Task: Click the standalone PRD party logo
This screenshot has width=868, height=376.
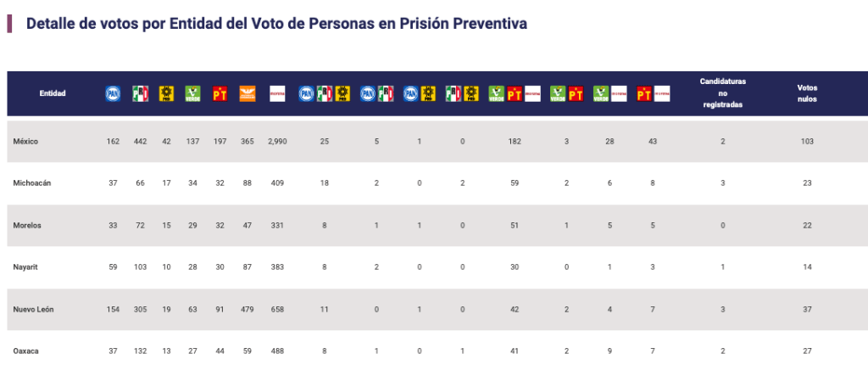Action: point(167,93)
